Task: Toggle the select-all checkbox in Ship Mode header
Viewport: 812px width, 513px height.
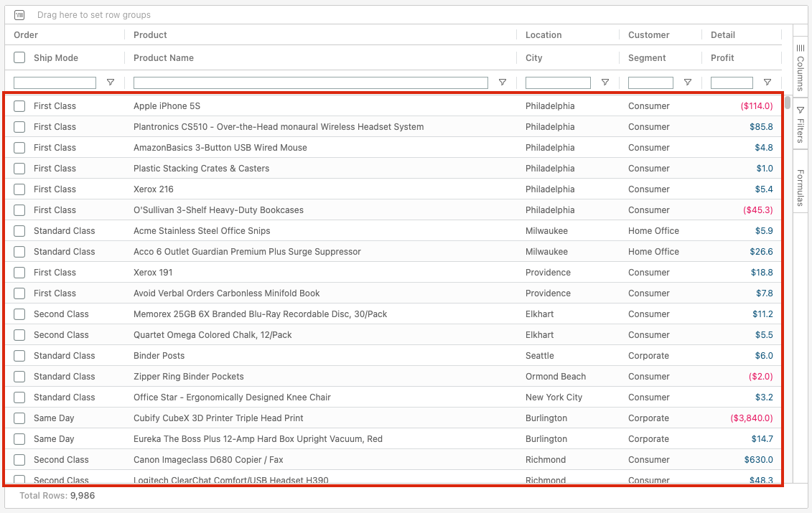Action: (x=19, y=58)
